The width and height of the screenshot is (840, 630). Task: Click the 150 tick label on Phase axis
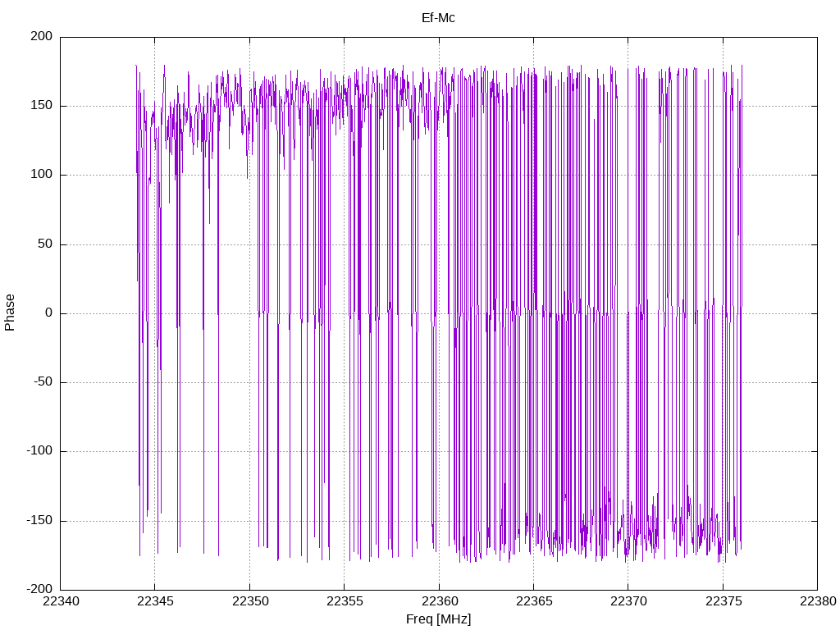(42, 106)
